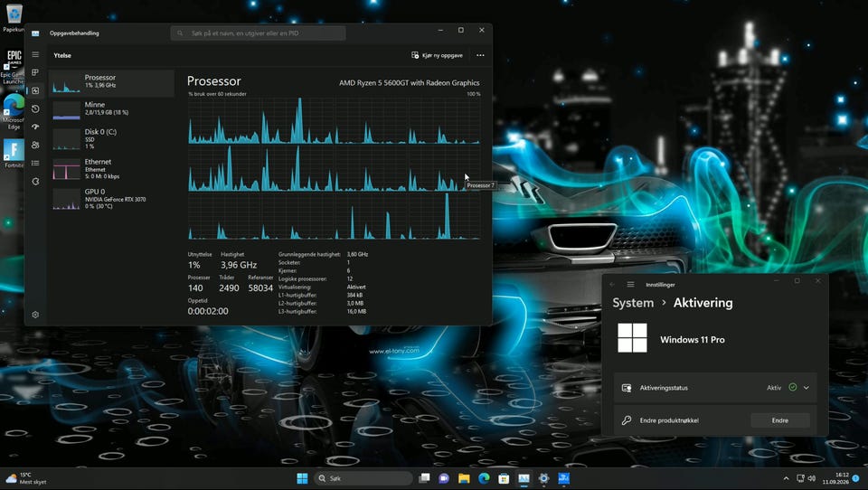Click the thread count 2490
The width and height of the screenshot is (868, 490).
pos(229,287)
